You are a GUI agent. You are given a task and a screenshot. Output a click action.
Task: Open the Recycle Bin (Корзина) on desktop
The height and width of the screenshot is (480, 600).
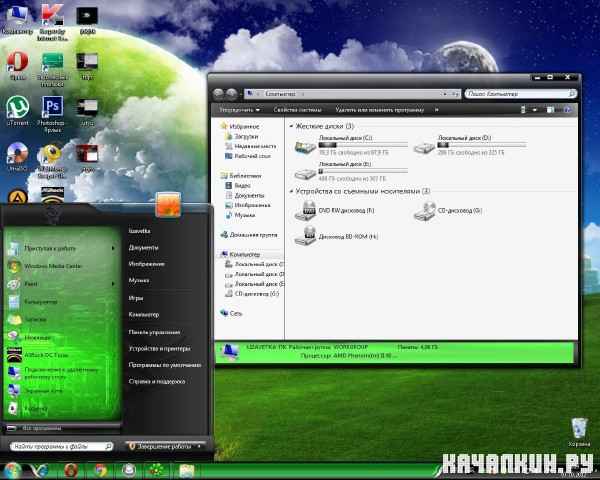pos(579,433)
